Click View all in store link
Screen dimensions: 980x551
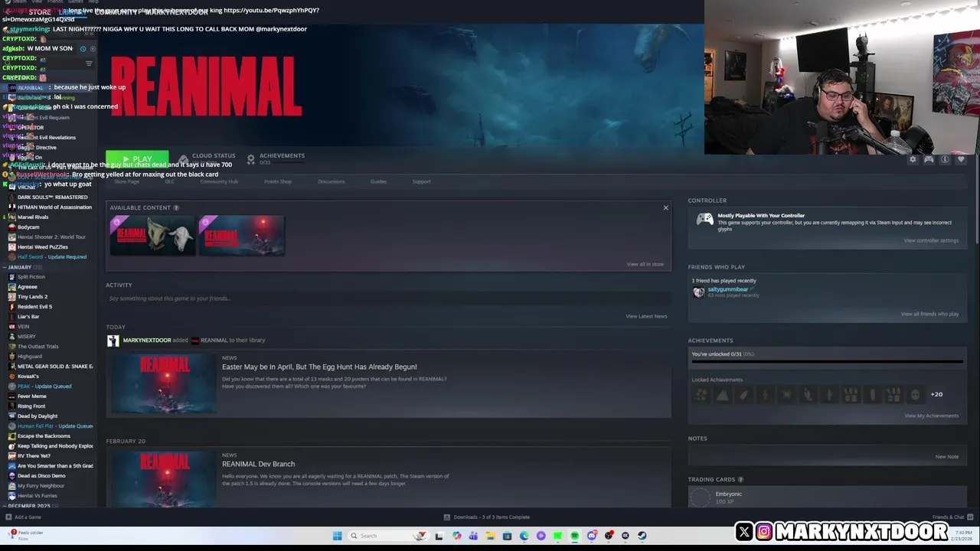pyautogui.click(x=645, y=264)
